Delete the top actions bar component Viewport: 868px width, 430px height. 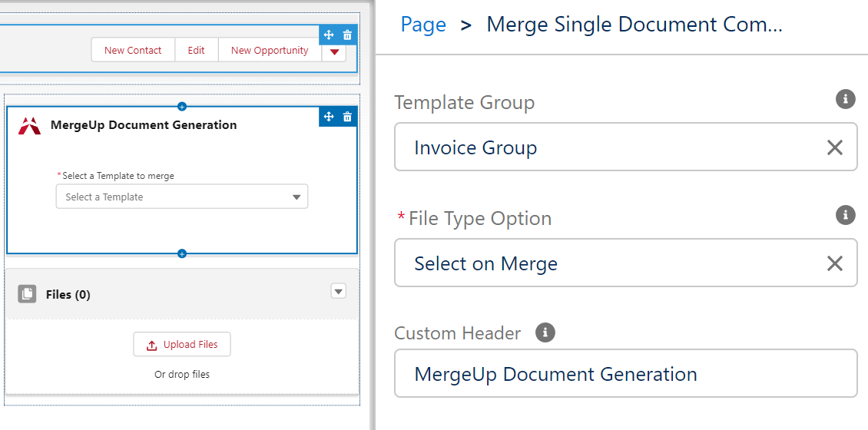[x=348, y=35]
